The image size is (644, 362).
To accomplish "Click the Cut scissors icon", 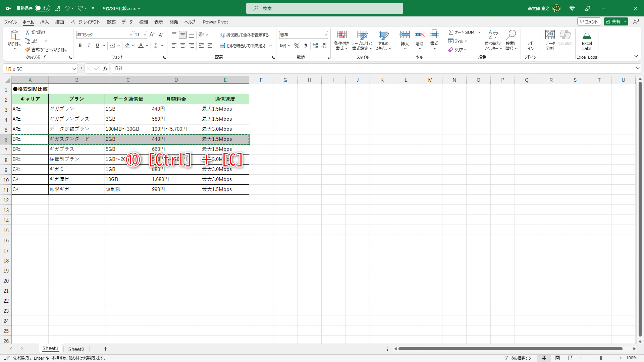I will [28, 32].
